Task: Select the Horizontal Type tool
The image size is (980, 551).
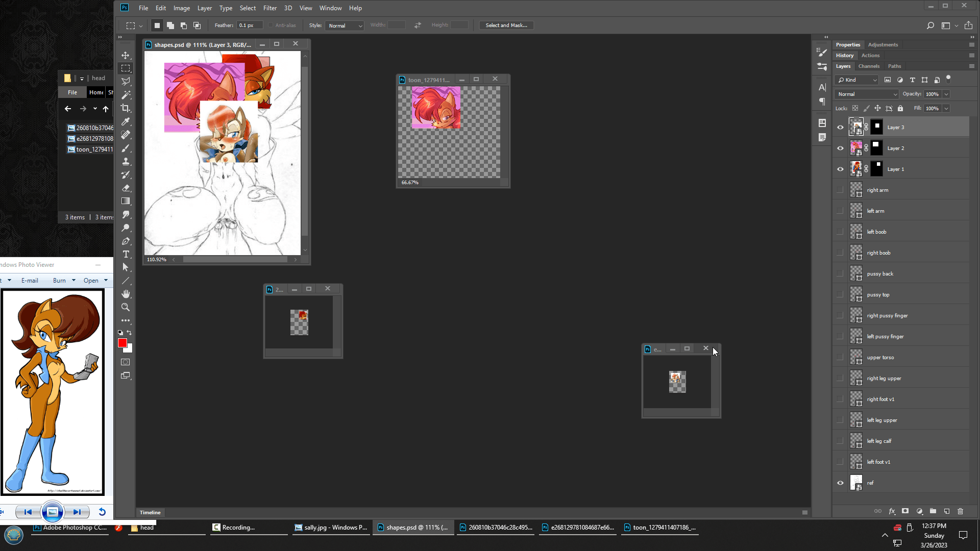Action: coord(126,254)
